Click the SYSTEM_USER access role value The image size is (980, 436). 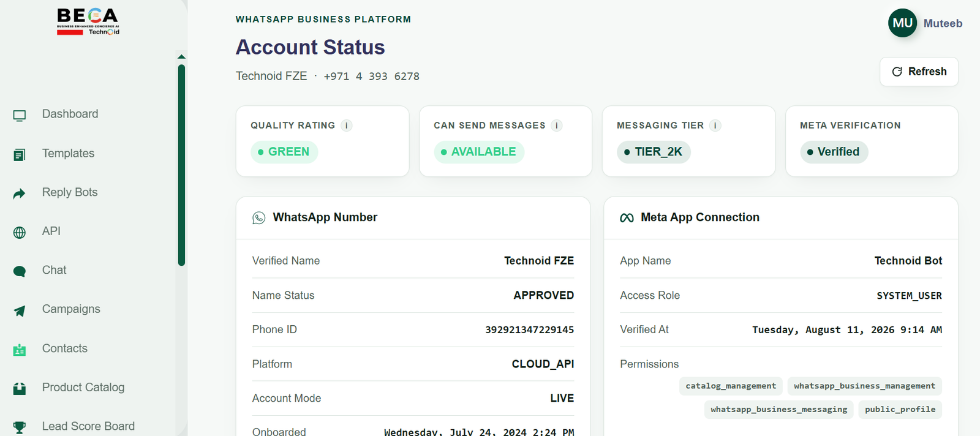click(909, 296)
